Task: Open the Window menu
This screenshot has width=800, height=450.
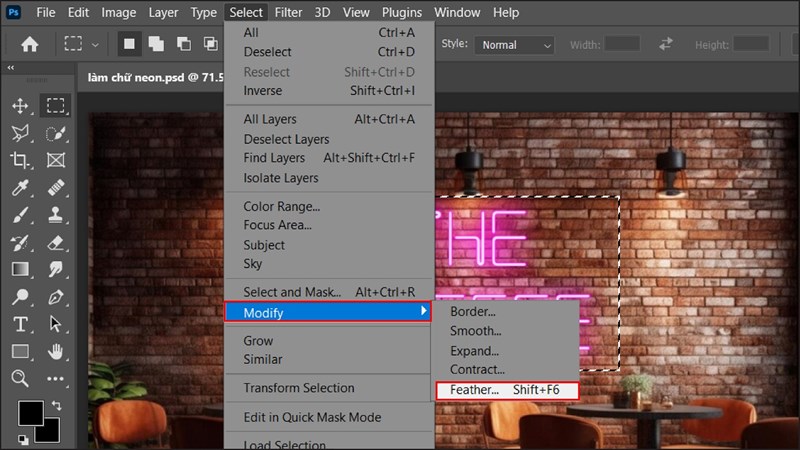Action: [457, 12]
